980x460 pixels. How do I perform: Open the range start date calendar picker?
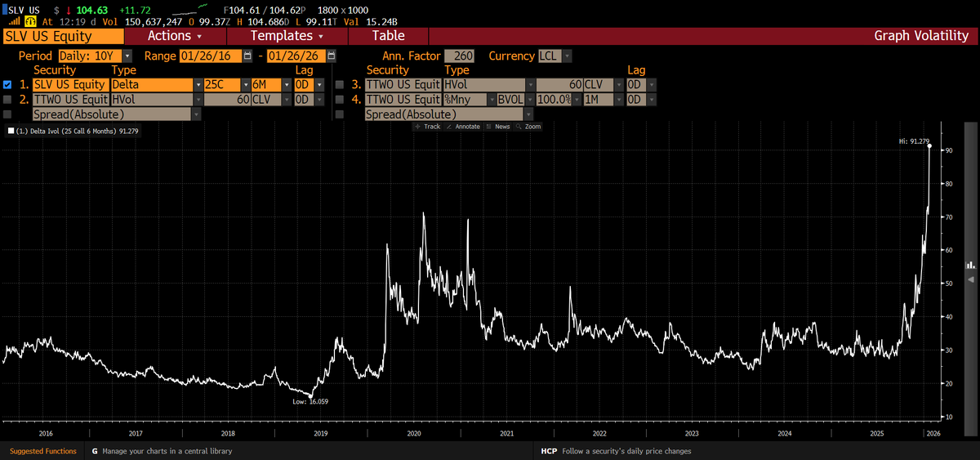247,56
